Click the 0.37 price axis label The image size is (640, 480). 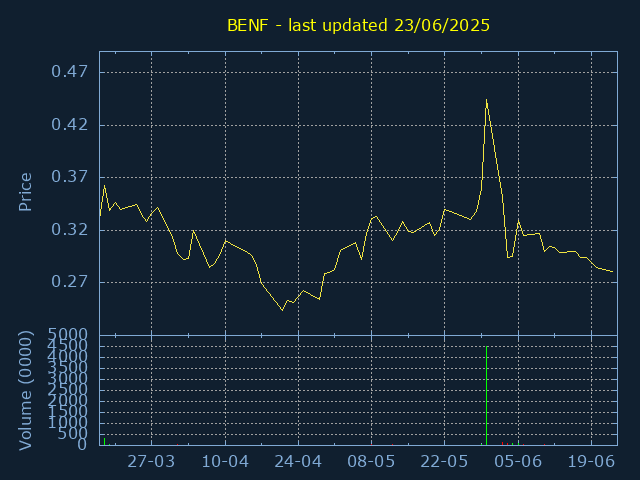69,177
